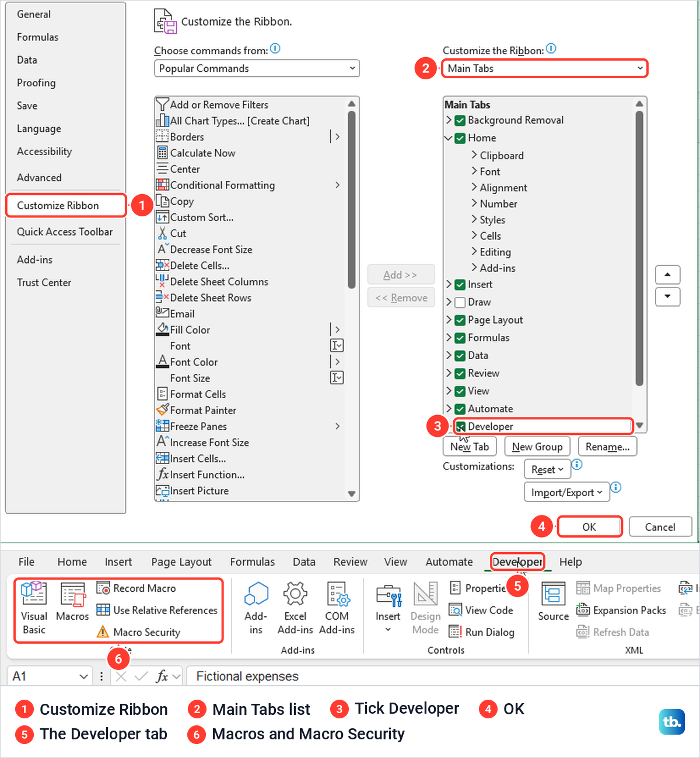Open the Reset dropdown
The width and height of the screenshot is (700, 758).
547,469
